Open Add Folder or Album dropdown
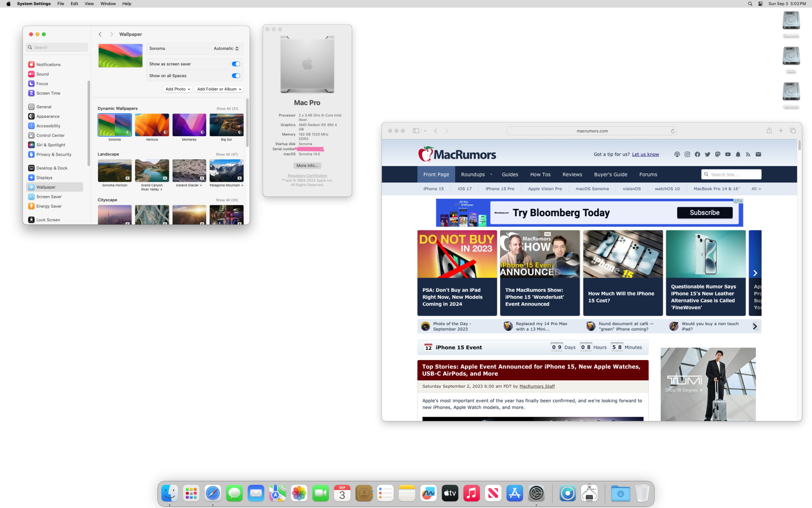This screenshot has width=812, height=508. (219, 89)
